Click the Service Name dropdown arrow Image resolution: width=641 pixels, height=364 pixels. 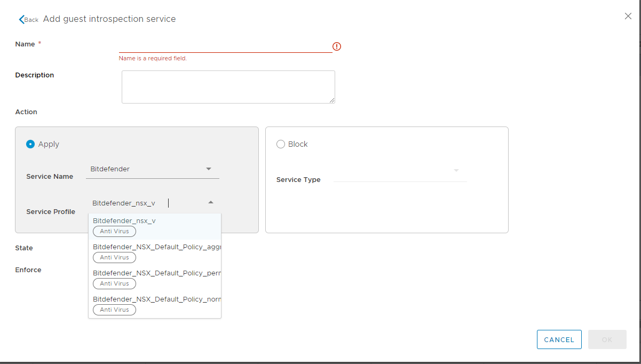209,169
